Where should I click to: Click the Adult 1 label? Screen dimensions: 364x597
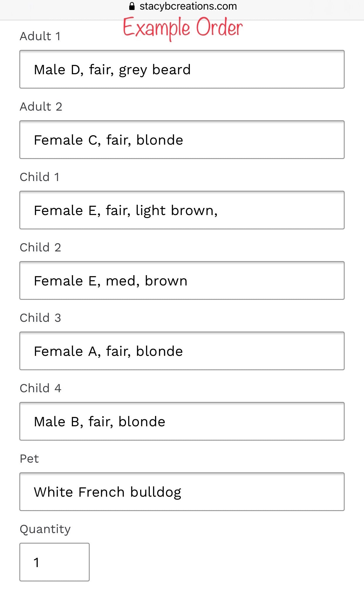[40, 36]
